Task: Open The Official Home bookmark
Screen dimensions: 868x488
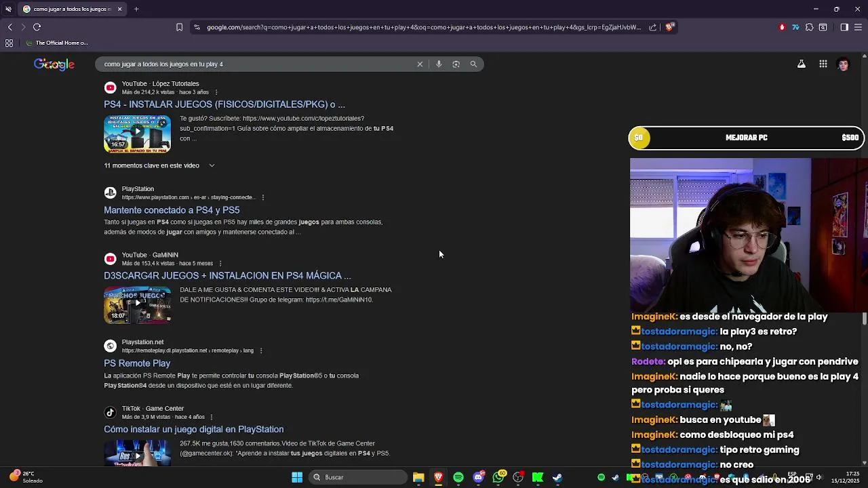Action: coord(56,43)
